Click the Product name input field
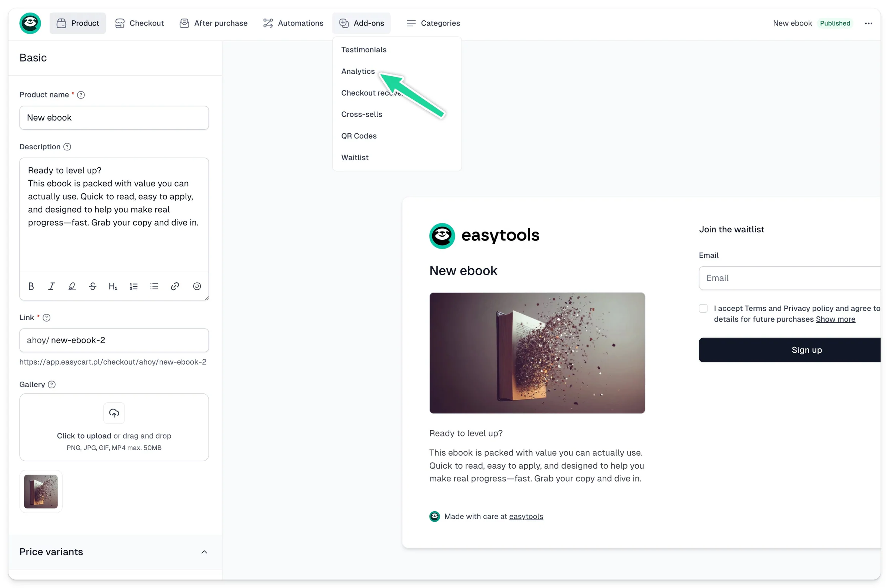Viewport: 889px width, 588px height. (114, 118)
